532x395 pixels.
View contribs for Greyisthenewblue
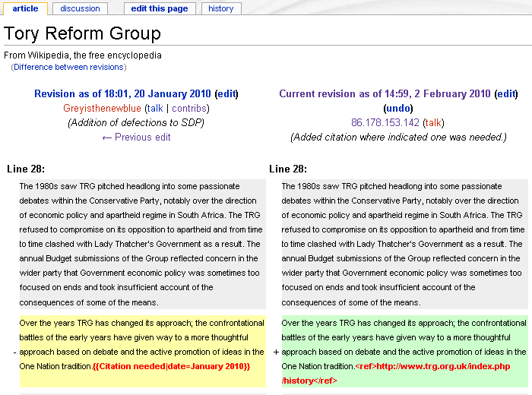coord(189,109)
